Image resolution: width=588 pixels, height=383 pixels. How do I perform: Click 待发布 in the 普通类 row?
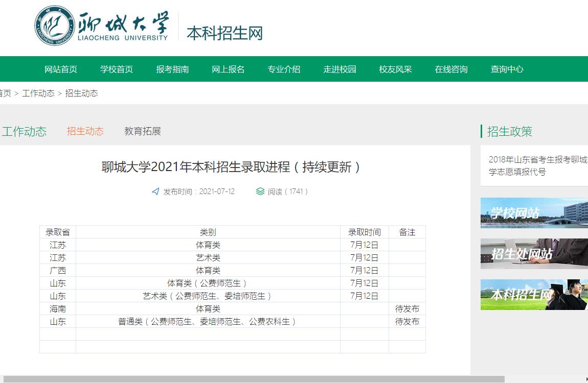point(407,321)
